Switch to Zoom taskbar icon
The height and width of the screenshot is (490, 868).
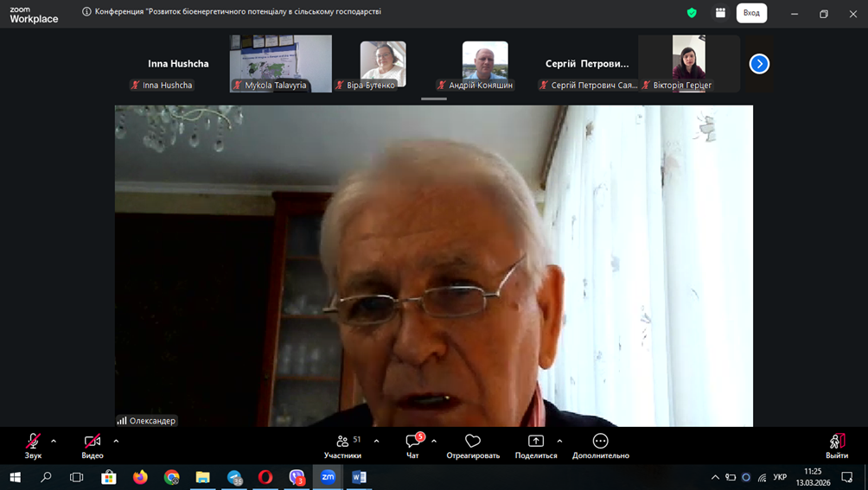click(x=328, y=477)
